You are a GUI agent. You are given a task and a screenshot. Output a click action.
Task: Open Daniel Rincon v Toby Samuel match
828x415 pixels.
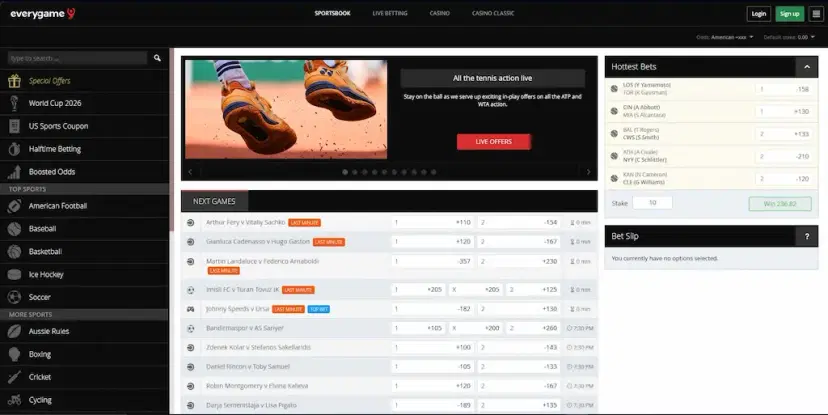tap(248, 366)
